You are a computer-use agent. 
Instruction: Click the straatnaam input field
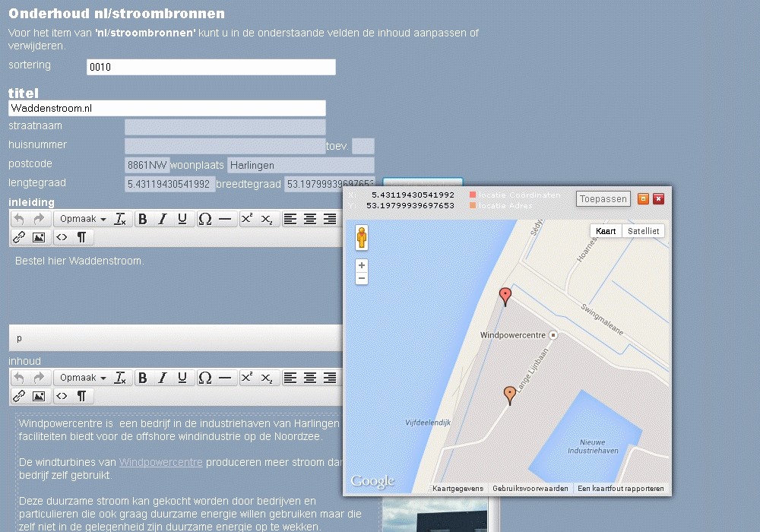tap(225, 127)
